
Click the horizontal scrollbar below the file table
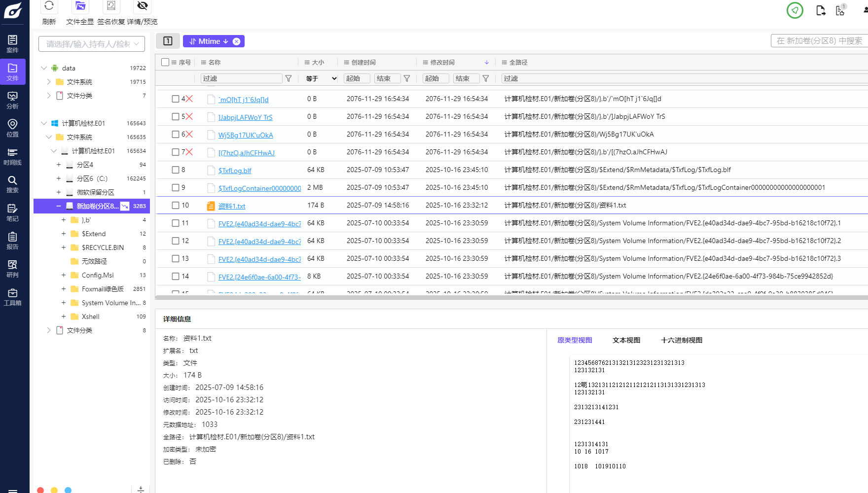(x=511, y=297)
